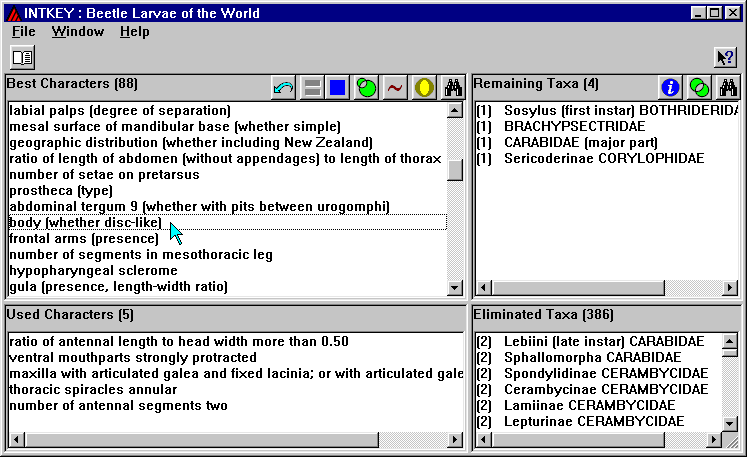The image size is (747, 457).
Task: Click the binoculars icon in Remaining Taxa
Action: coord(728,88)
